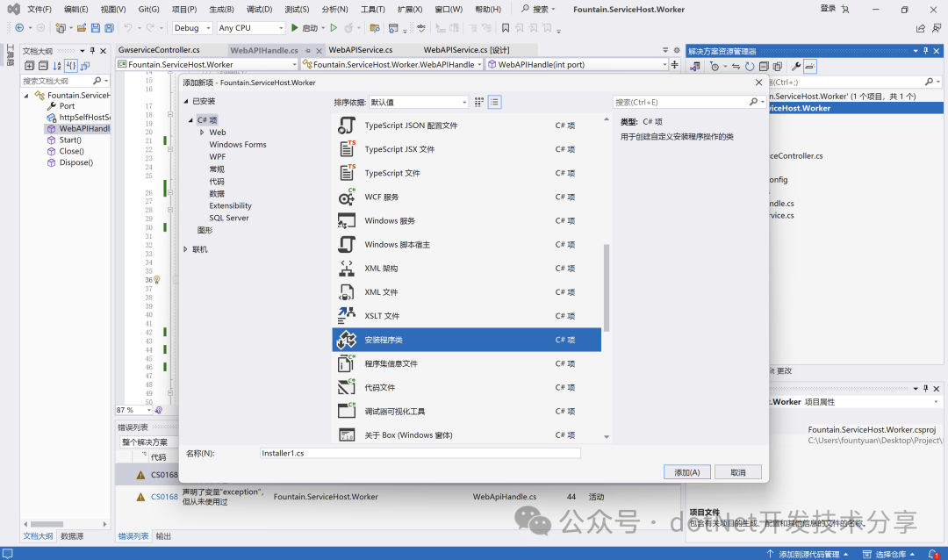Screen dimensions: 948x560
Task: Click the collapse all icon in document outline
Action: (43, 65)
